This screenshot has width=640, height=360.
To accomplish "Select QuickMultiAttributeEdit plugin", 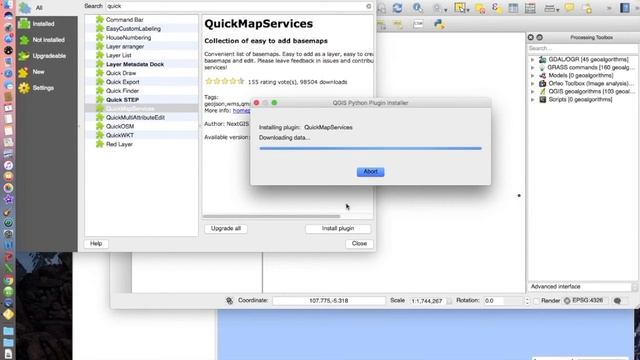I will click(135, 118).
